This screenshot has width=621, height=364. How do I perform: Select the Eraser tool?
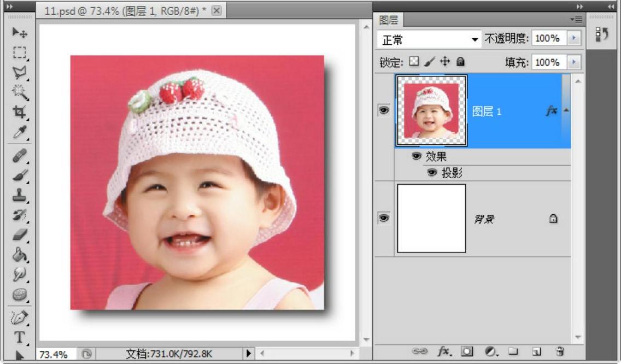tap(20, 234)
